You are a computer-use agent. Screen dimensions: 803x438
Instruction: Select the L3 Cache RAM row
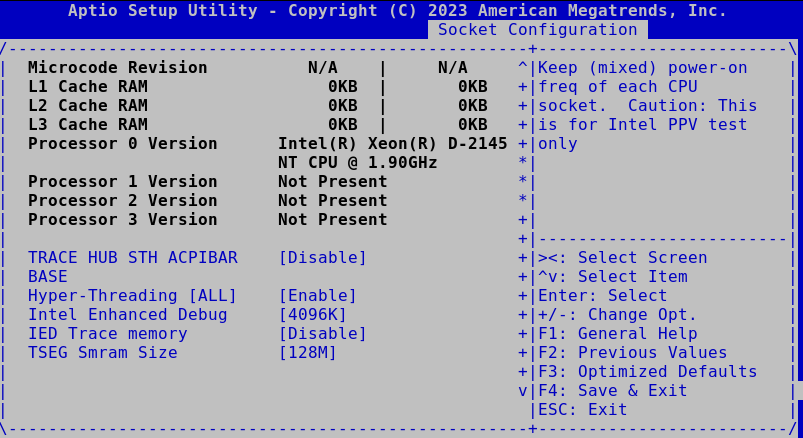87,125
